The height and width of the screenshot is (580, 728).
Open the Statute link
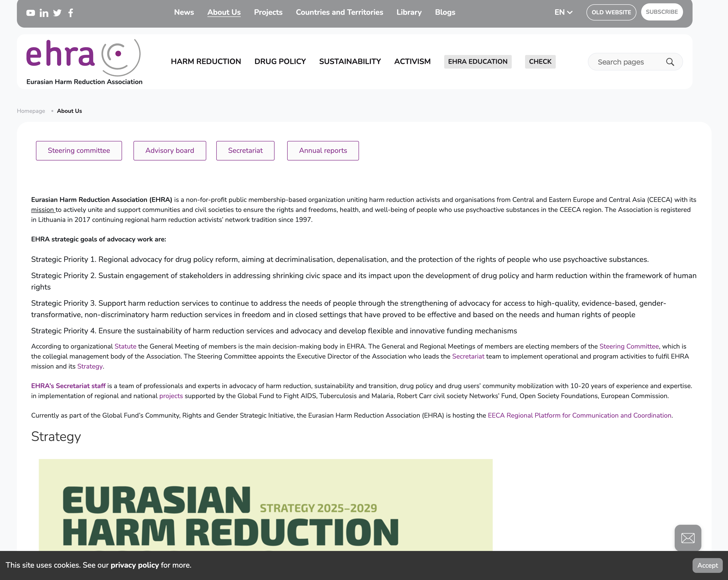coord(125,346)
